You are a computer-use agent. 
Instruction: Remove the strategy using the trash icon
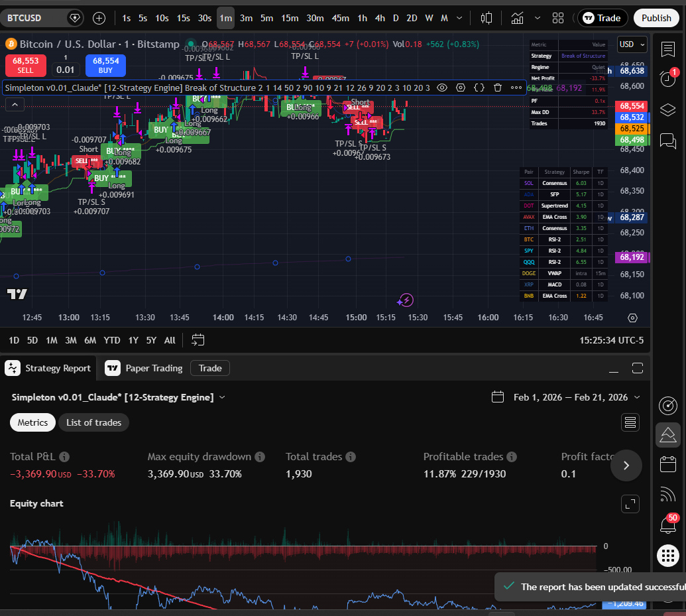(497, 87)
